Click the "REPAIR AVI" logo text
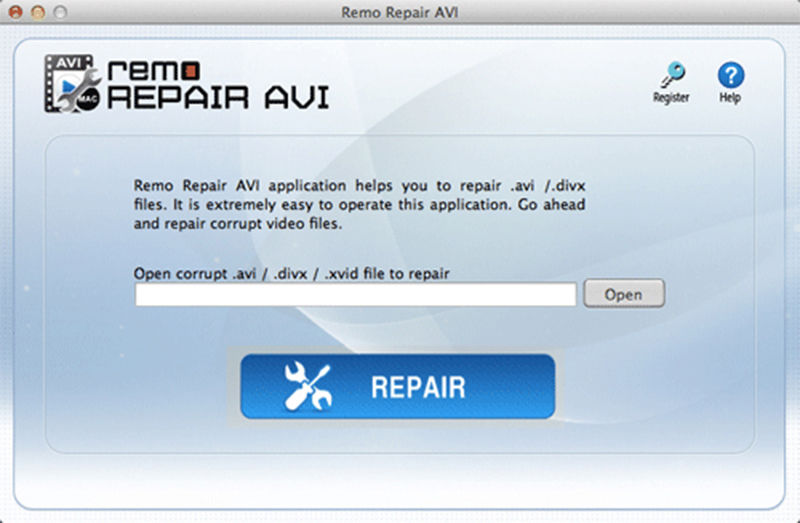This screenshot has height=523, width=800. (x=218, y=97)
